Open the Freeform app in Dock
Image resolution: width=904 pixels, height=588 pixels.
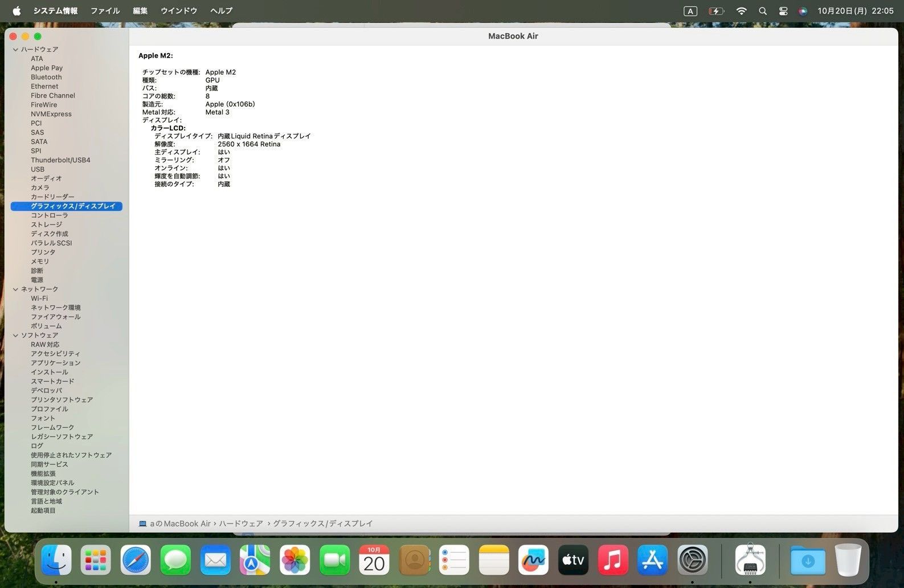tap(533, 561)
